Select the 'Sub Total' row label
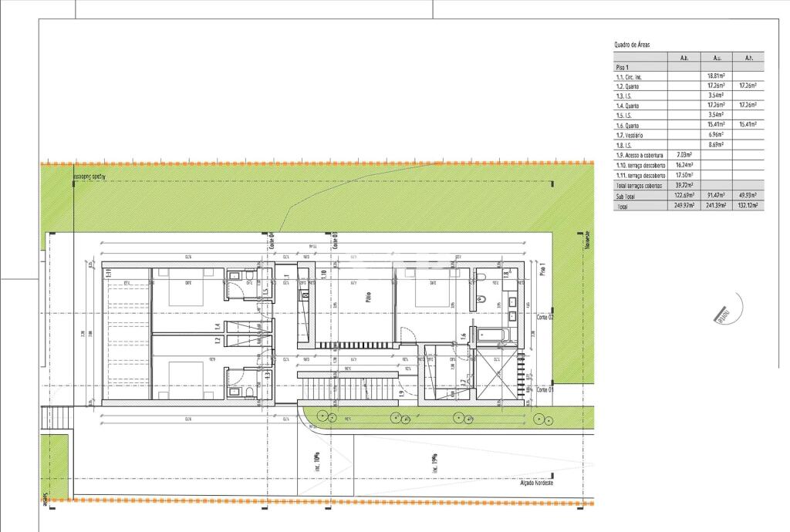790x532 pixels. [626, 197]
